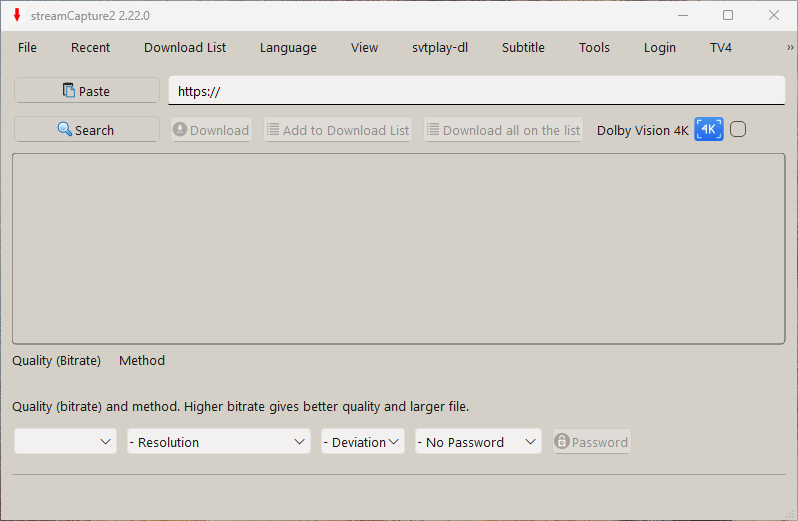Click the Paste button

tap(87, 91)
